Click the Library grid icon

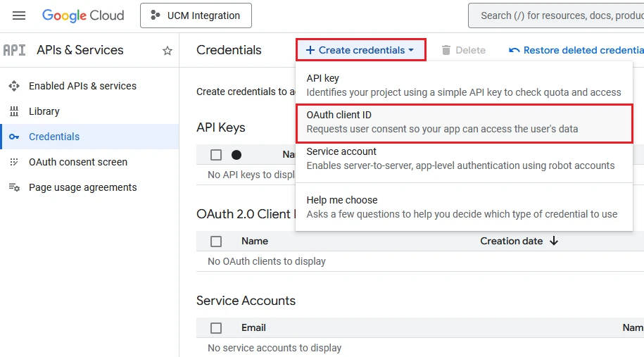(14, 111)
